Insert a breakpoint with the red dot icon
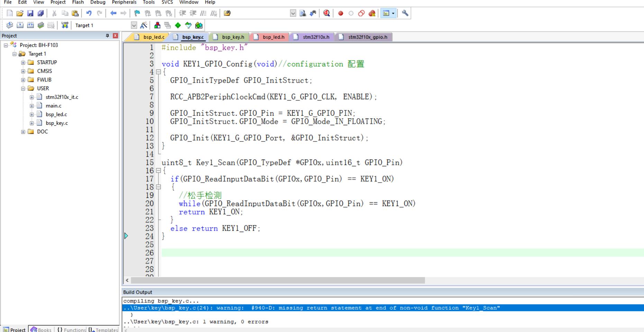 [x=341, y=13]
